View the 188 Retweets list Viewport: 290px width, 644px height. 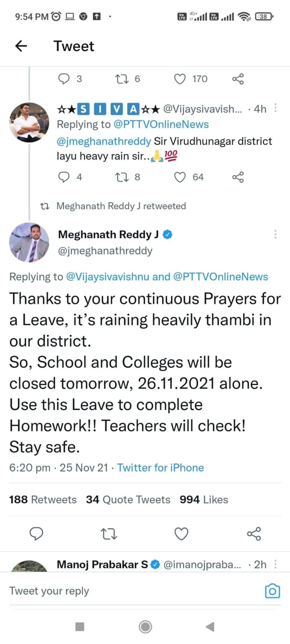(x=43, y=500)
